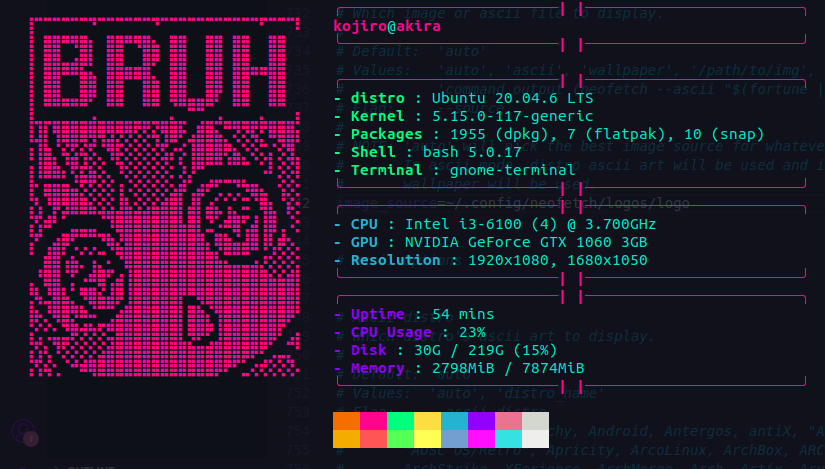Pick the periwinkle blue swatch in the bottom row
The image size is (825, 469).
455,439
